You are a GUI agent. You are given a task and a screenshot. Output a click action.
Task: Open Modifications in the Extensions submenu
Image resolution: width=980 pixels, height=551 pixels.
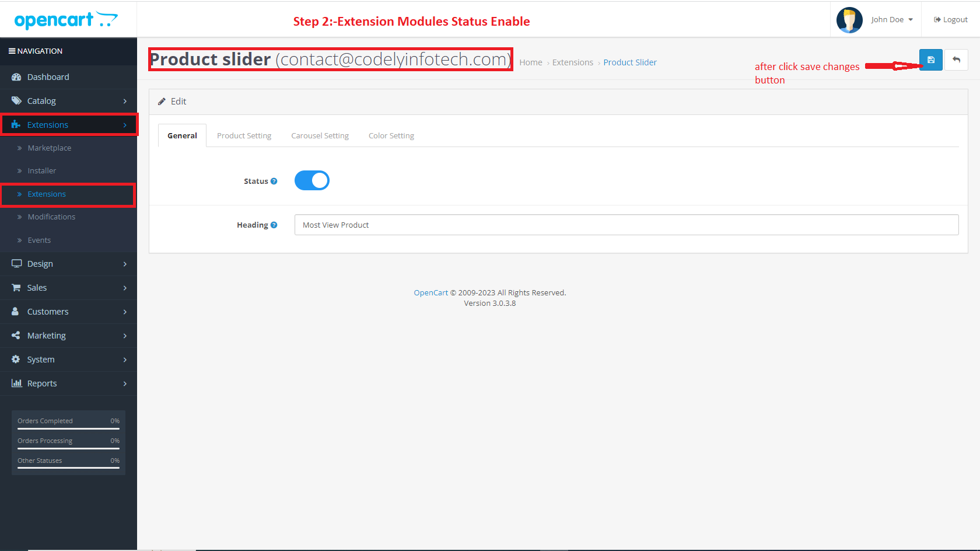[68, 217]
